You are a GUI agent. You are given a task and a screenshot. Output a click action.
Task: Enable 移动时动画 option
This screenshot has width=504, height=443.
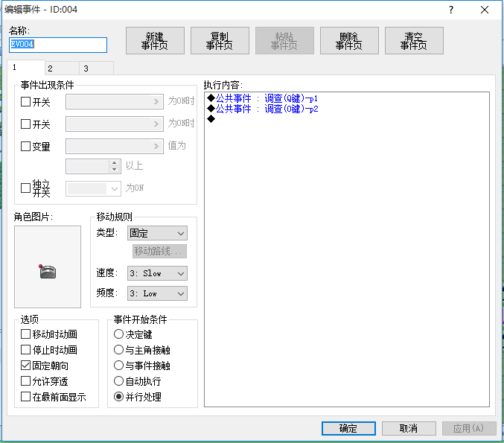(x=25, y=334)
